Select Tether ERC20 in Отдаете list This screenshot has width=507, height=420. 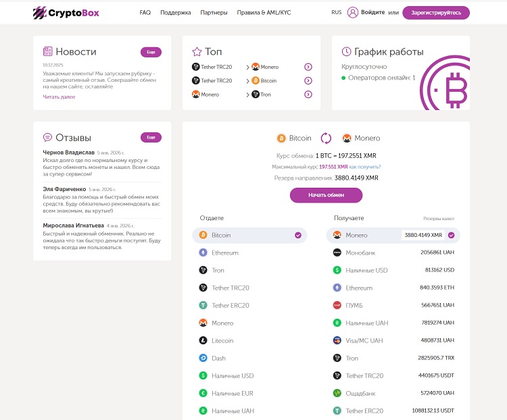click(x=249, y=305)
